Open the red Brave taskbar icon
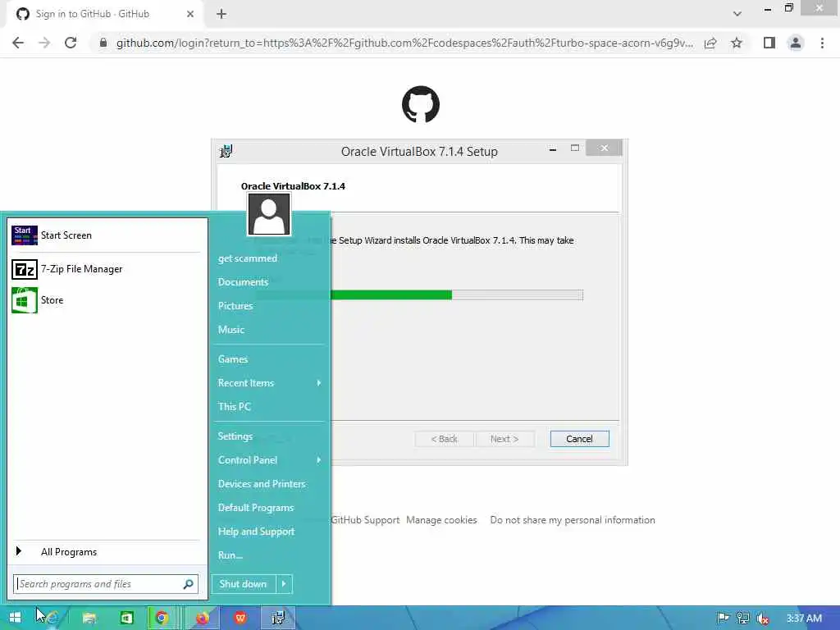Screen dimensions: 840x630 [240, 618]
